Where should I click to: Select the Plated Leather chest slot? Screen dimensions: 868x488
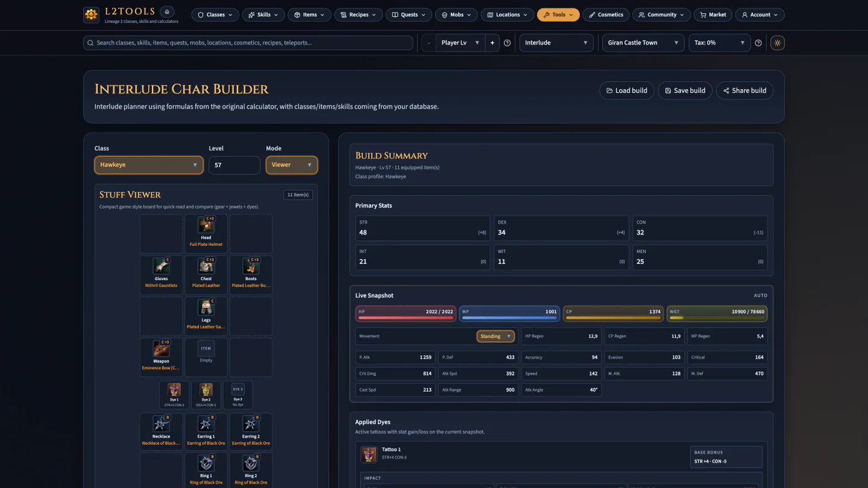tap(206, 275)
